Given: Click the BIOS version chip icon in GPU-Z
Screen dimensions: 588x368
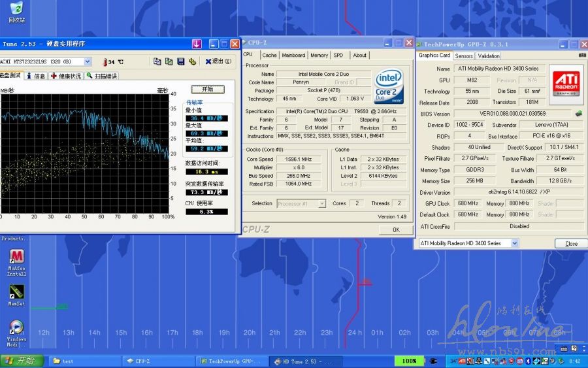Looking at the screenshot, I should point(578,114).
